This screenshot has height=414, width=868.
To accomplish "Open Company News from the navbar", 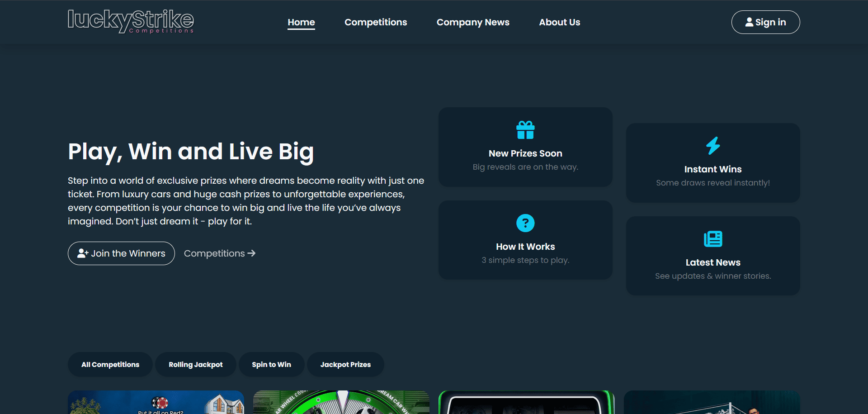I will (473, 22).
